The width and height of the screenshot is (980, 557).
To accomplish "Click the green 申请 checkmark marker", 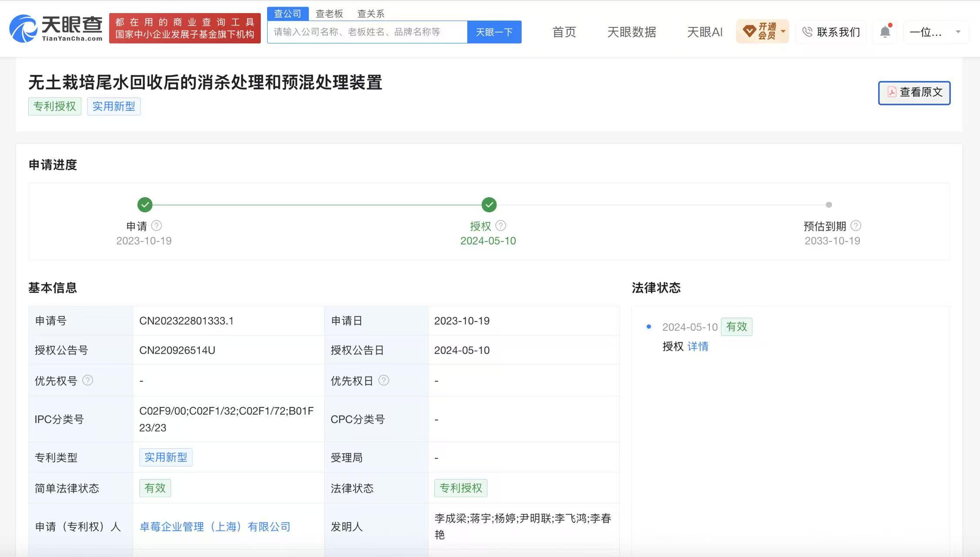I will (145, 205).
